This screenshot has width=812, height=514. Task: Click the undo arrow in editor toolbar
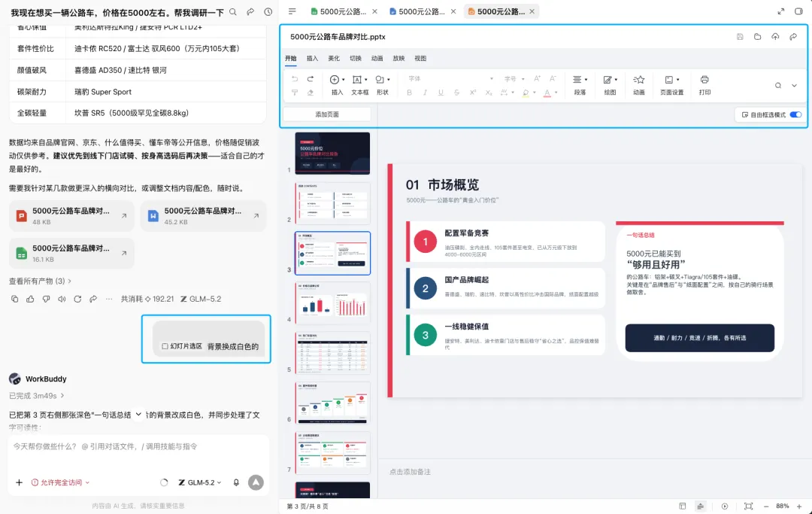[x=295, y=79]
